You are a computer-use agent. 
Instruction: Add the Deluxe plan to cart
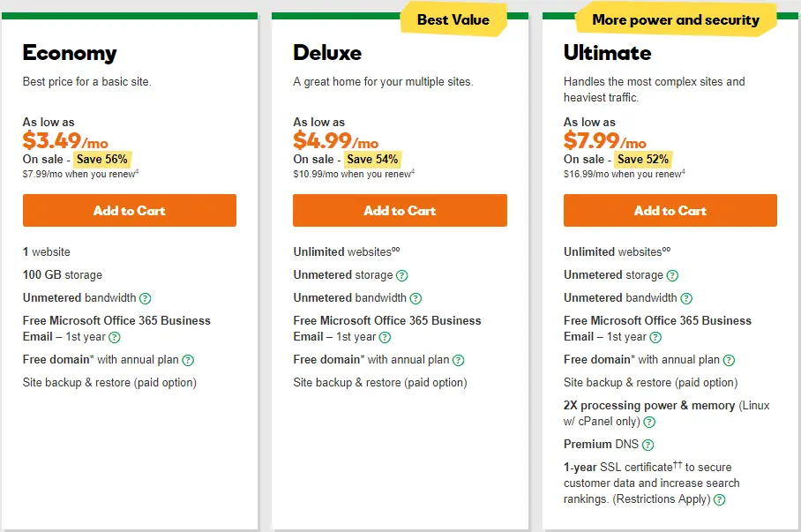click(400, 210)
